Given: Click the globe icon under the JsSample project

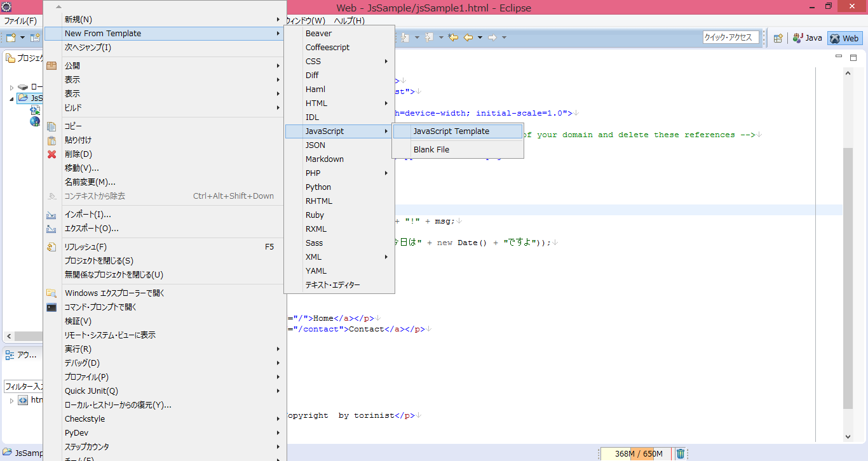Looking at the screenshot, I should pos(34,121).
